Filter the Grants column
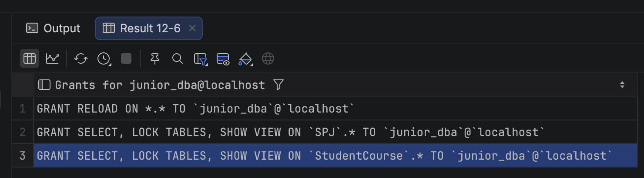Viewport: 644px width, 178px height. coord(278,85)
